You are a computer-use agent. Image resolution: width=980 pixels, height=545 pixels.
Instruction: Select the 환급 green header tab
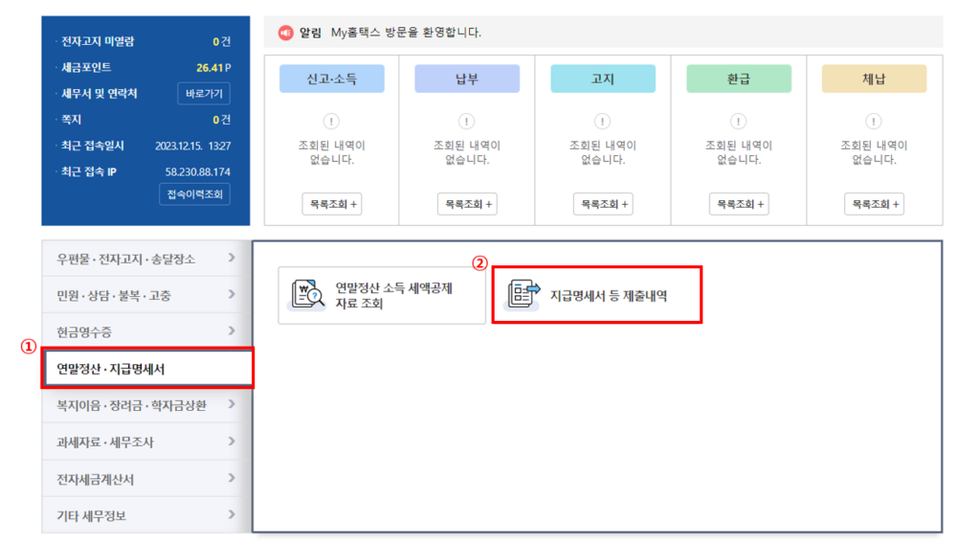coord(739,79)
